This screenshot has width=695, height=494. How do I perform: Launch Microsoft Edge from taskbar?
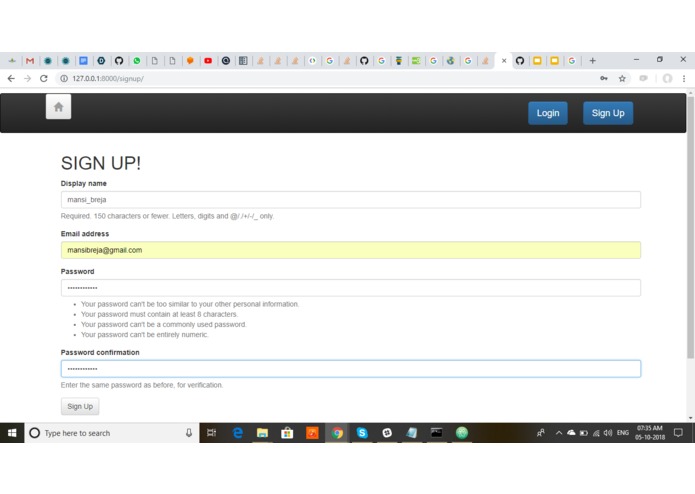(238, 433)
